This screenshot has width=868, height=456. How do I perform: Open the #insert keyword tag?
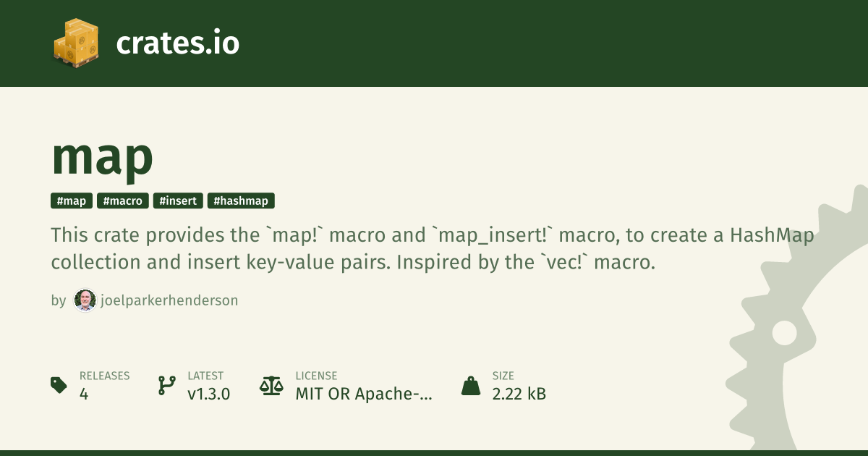coord(178,201)
